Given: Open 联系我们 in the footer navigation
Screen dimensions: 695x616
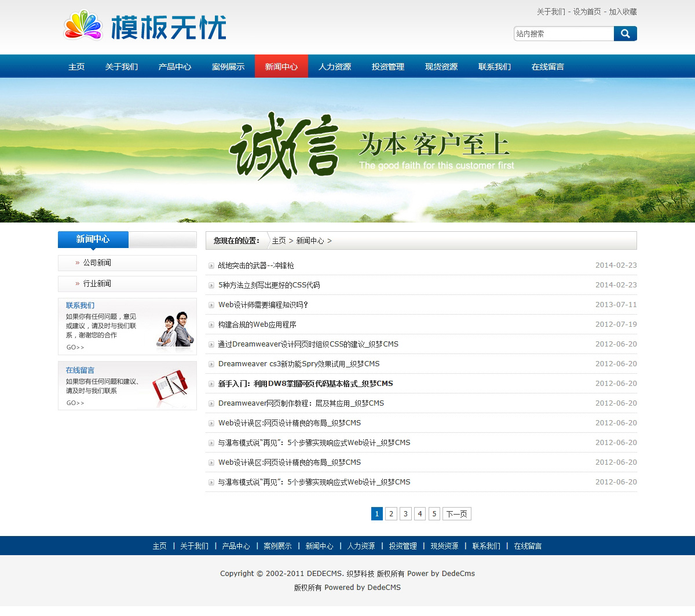Looking at the screenshot, I should 486,546.
